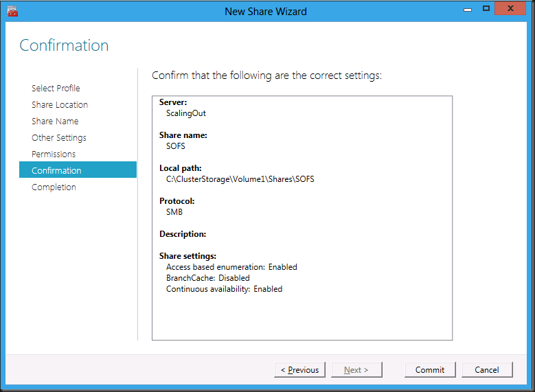Minimize the New Share Wizard window
Screen dimensions: 535x392
tap(468, 10)
